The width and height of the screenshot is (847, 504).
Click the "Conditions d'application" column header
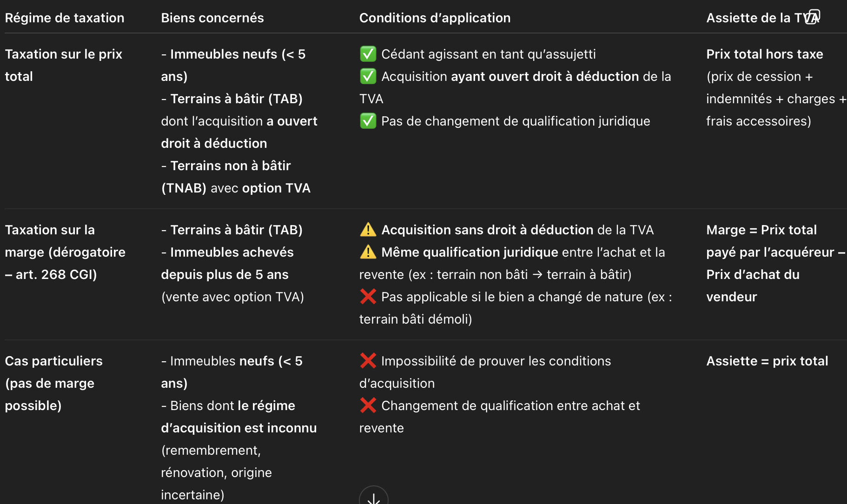pyautogui.click(x=435, y=18)
